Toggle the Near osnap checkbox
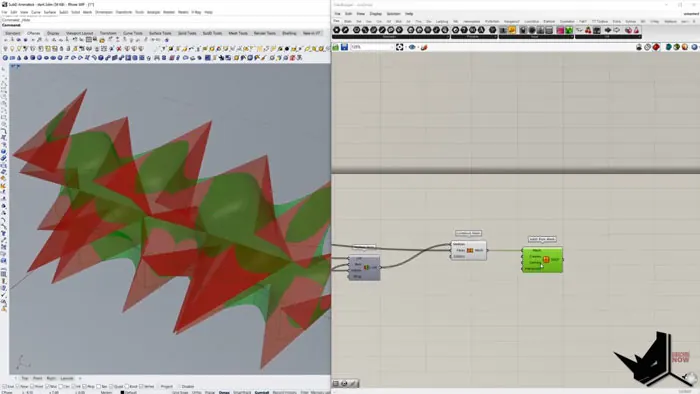 tap(18, 386)
